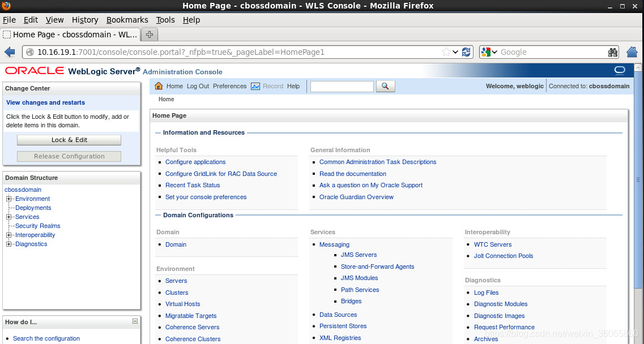Select the Home Page browser tab

pyautogui.click(x=70, y=35)
